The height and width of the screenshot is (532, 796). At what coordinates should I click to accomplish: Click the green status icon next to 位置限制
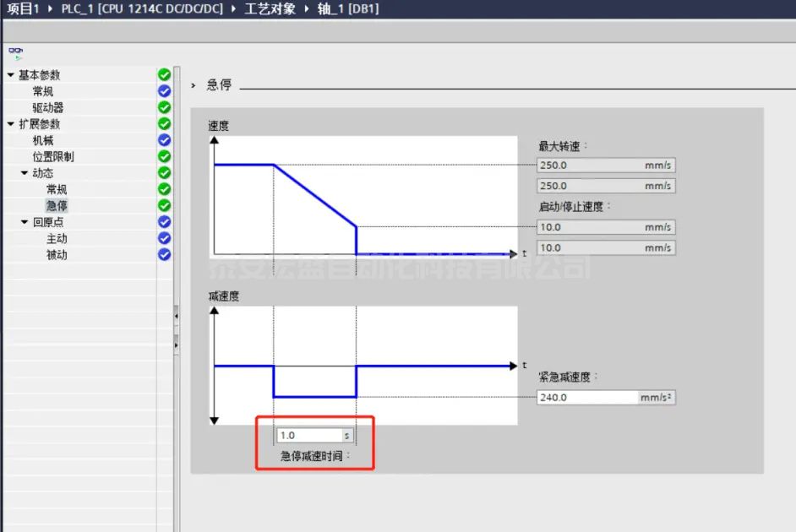[165, 156]
